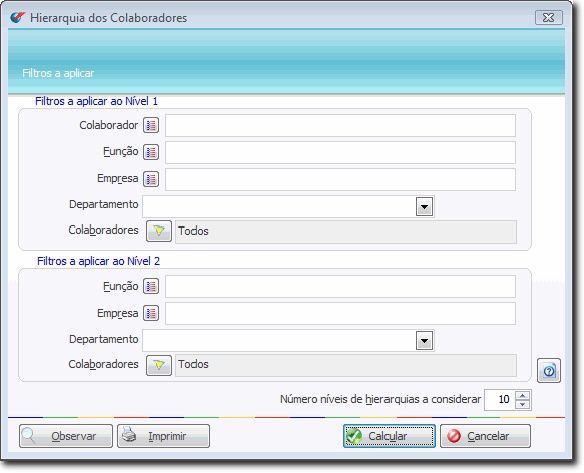Click Colaboradores filter funnel button in Nível 2
Screen dimensions: 584x473
tap(159, 365)
